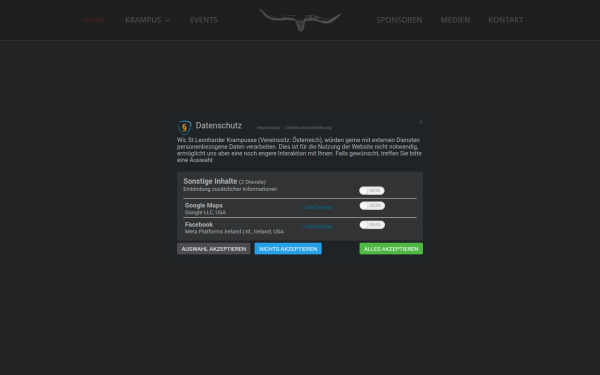The height and width of the screenshot is (375, 600).
Task: Open the KONTAKT page
Action: [x=505, y=20]
